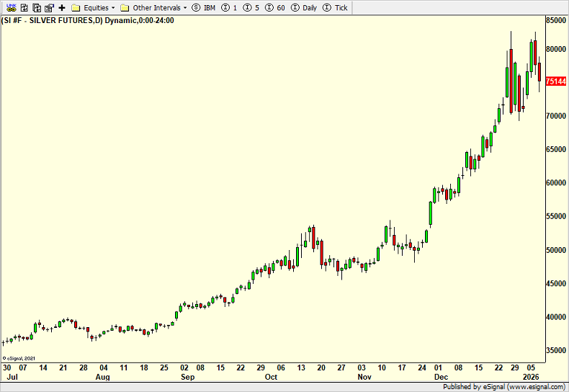Click the Other Intervals folder icon
569x392 pixels.
pyautogui.click(x=125, y=7)
